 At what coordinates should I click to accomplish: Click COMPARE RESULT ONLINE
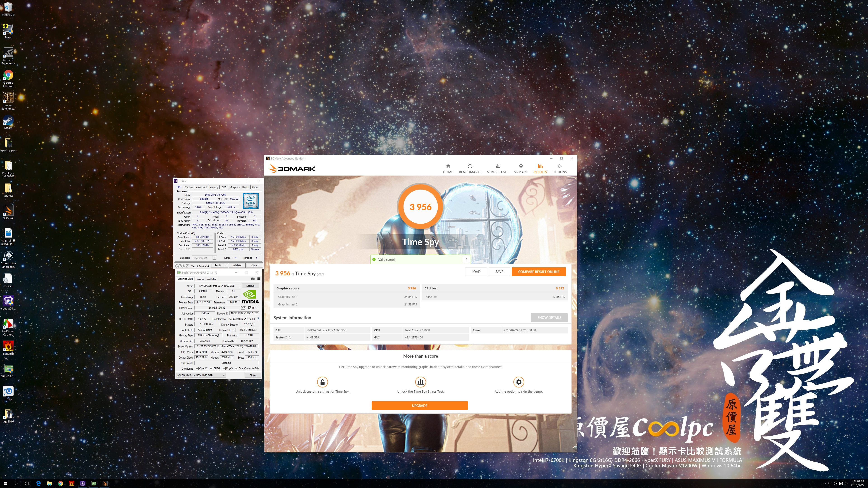coord(538,272)
